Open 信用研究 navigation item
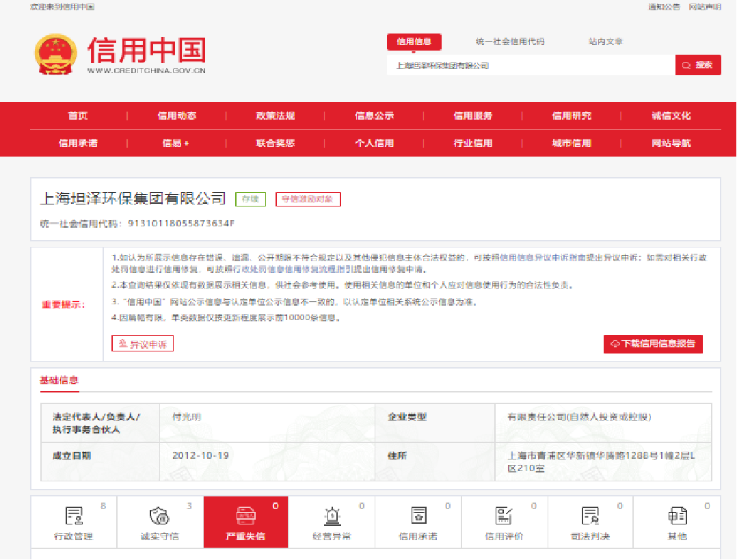Viewport: 737px width, 560px height. (x=572, y=116)
